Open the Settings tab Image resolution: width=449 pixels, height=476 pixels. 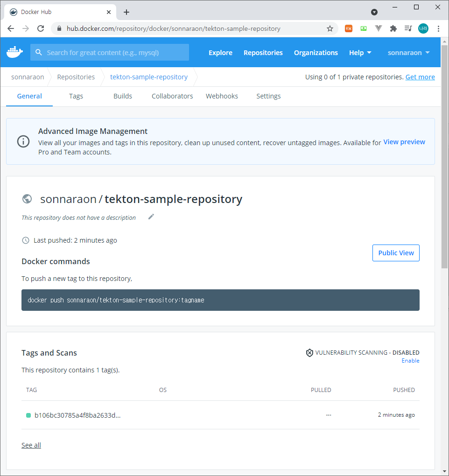268,96
